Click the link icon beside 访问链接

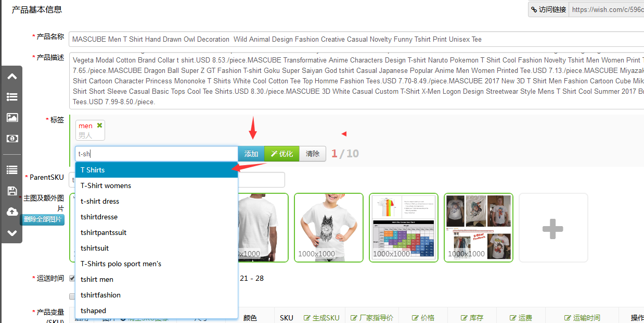coord(534,9)
